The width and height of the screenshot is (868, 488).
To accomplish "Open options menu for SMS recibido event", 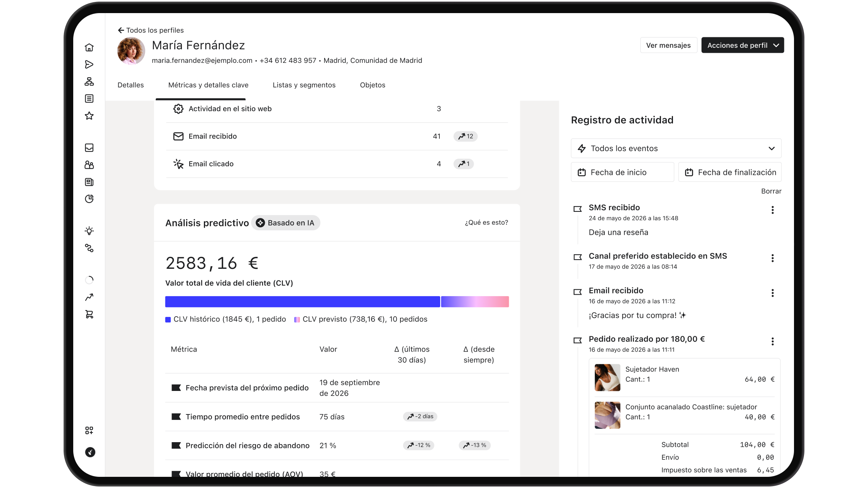I will pyautogui.click(x=772, y=210).
